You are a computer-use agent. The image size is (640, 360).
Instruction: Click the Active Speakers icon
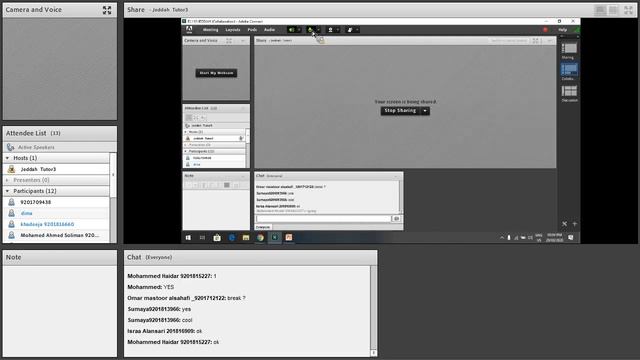coord(11,147)
